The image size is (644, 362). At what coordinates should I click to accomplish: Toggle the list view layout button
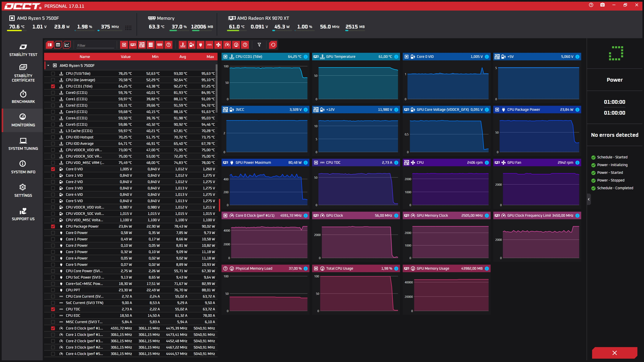49,45
